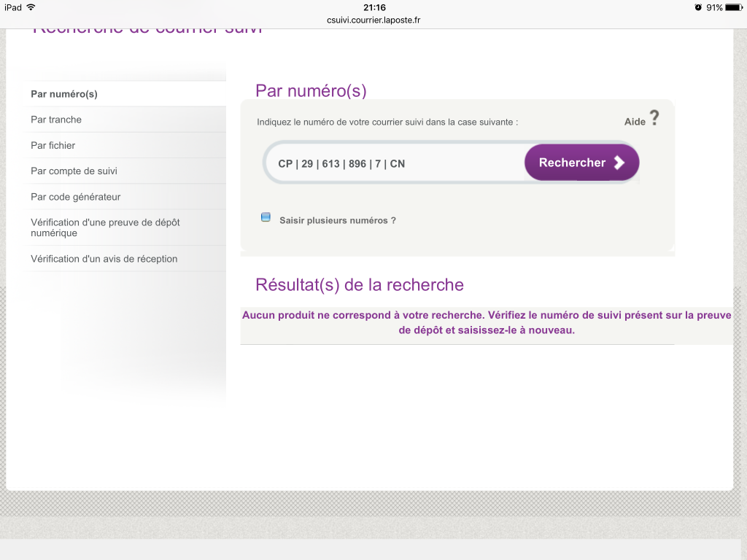
Task: Click the purple Rechercher button
Action: pyautogui.click(x=581, y=163)
